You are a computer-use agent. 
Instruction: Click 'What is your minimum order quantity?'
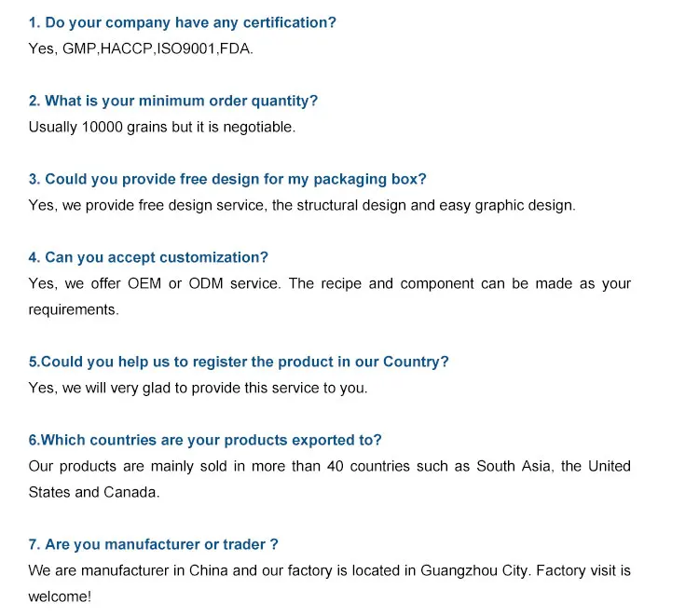click(x=173, y=101)
